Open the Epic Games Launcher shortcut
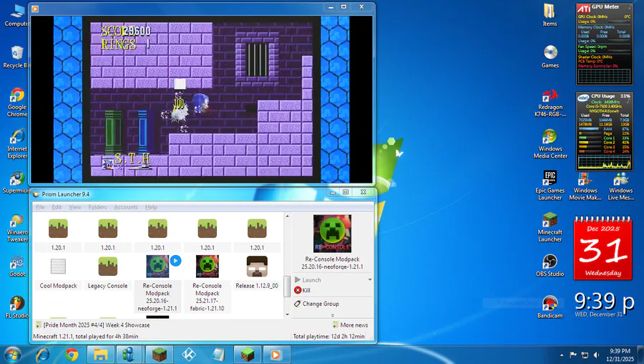The width and height of the screenshot is (644, 364). (550, 186)
